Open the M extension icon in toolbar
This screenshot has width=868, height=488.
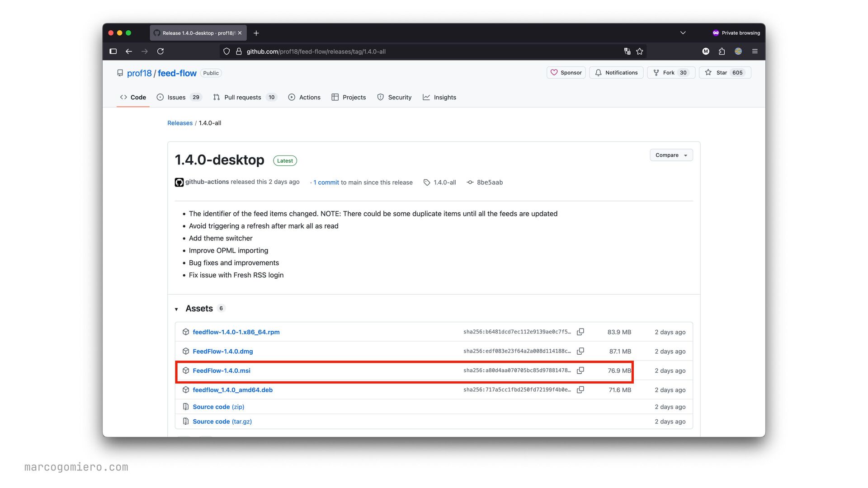[706, 52]
